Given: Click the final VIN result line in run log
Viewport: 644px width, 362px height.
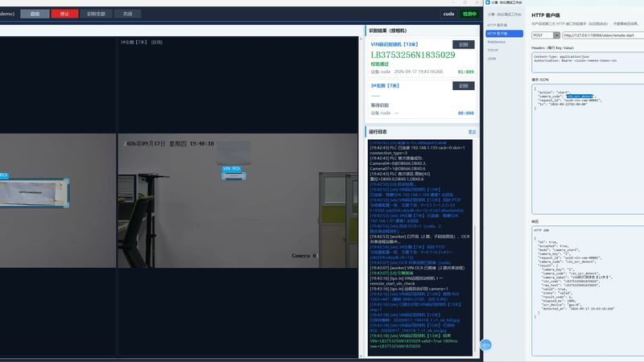Looking at the screenshot, I should tap(414, 340).
